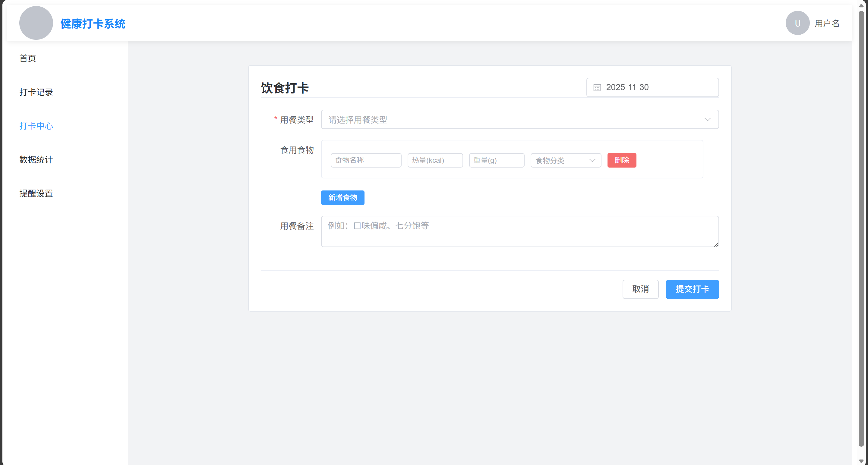Click the calendar icon in date field
The height and width of the screenshot is (465, 868).
pos(597,87)
